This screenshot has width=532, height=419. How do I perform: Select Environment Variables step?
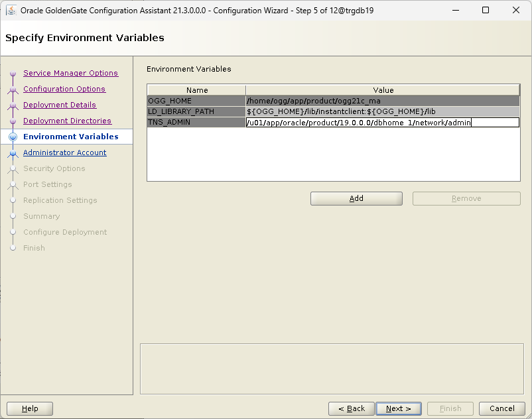(70, 137)
